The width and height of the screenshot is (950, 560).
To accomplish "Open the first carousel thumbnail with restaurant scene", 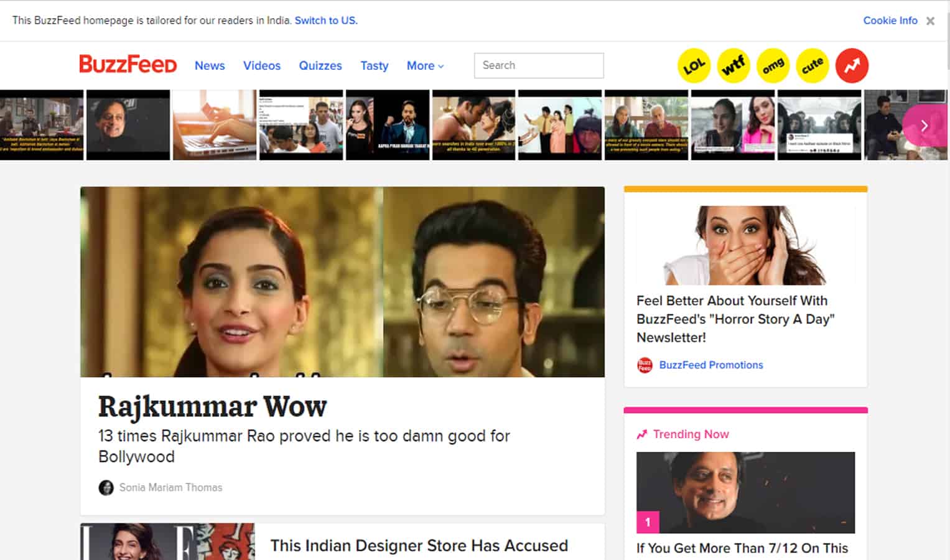I will coord(42,125).
